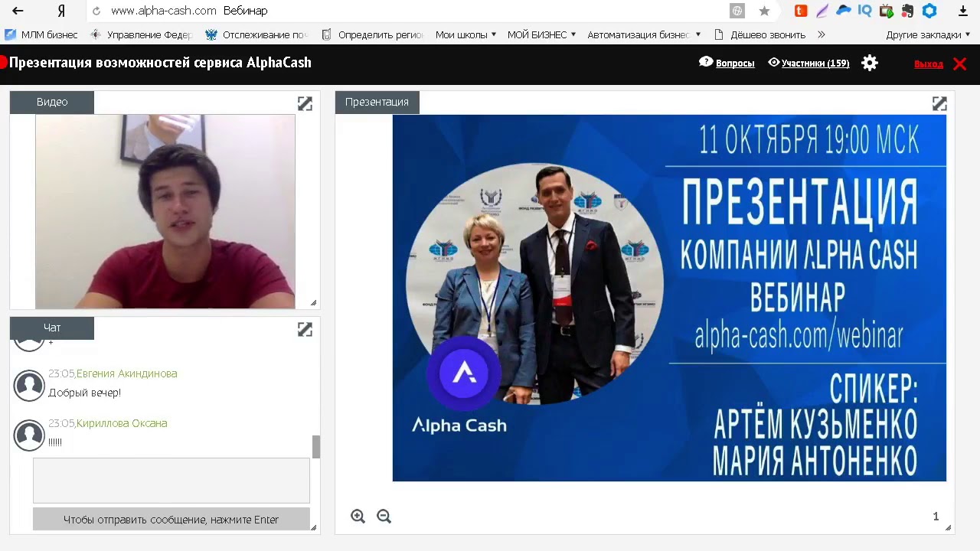Viewport: 980px width, 551px height.
Task: Go back with the browser arrow
Action: 18,11
